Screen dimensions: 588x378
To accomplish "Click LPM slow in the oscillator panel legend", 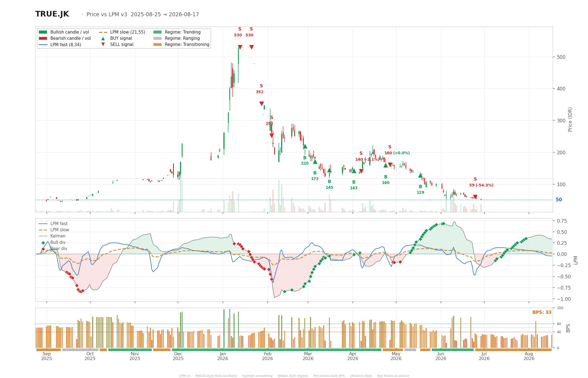I will pyautogui.click(x=54, y=230).
